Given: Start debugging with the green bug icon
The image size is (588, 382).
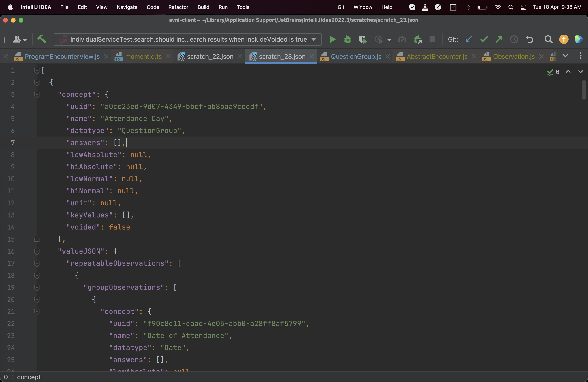Looking at the screenshot, I should coord(347,39).
